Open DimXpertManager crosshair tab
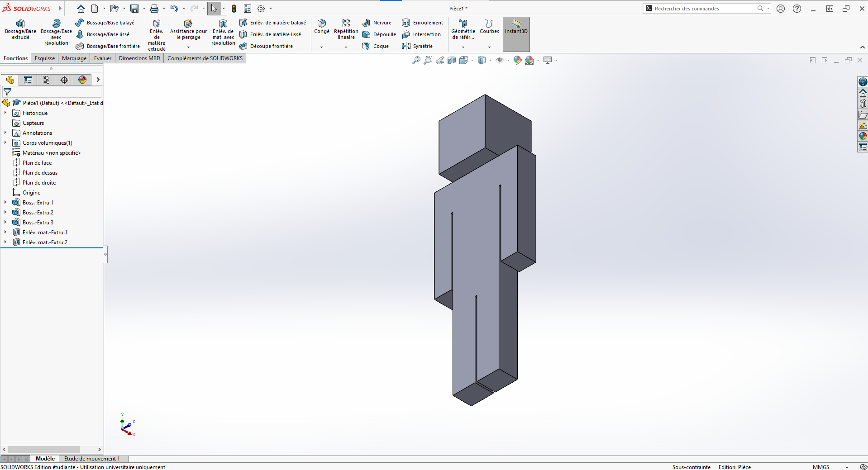This screenshot has height=470, width=868. pyautogui.click(x=64, y=80)
